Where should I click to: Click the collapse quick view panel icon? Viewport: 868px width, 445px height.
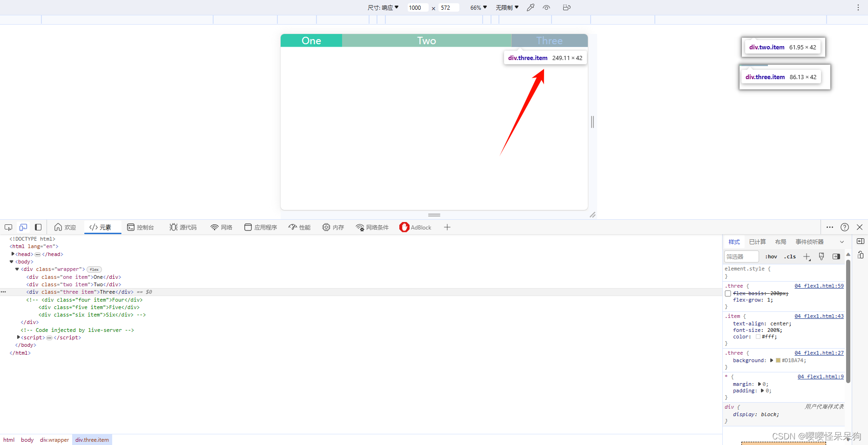pos(861,241)
